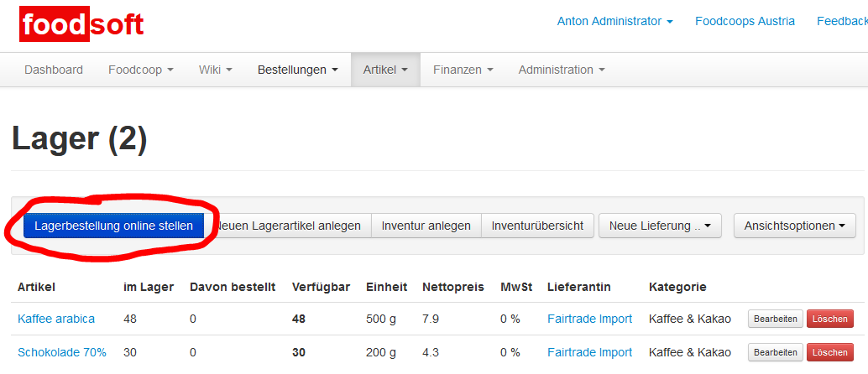Click Bearbeiten for Schokolade 70%
Image resolution: width=868 pixels, height=374 pixels.
775,352
